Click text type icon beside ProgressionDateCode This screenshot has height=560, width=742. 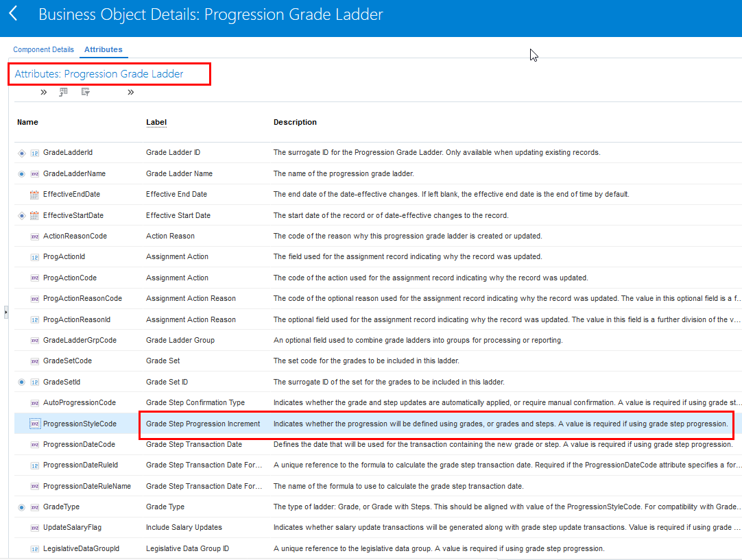[34, 445]
